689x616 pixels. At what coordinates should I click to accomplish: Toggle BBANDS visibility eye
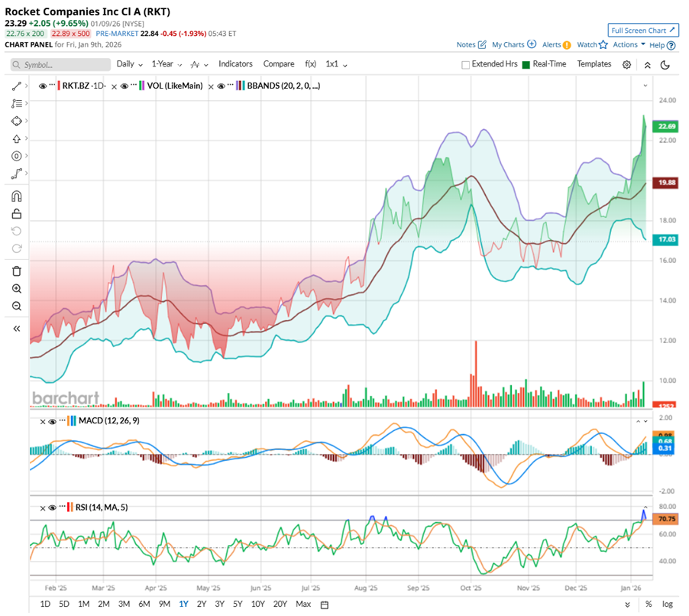click(221, 86)
